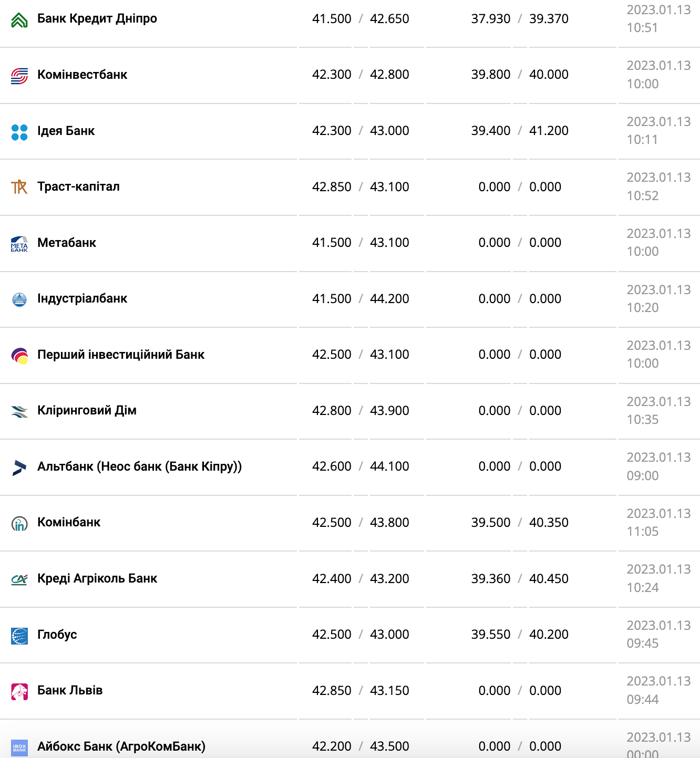Viewport: 700px width, 758px height.
Task: Click Комінбанк rate 42.500 / 43.800
Action: [361, 523]
